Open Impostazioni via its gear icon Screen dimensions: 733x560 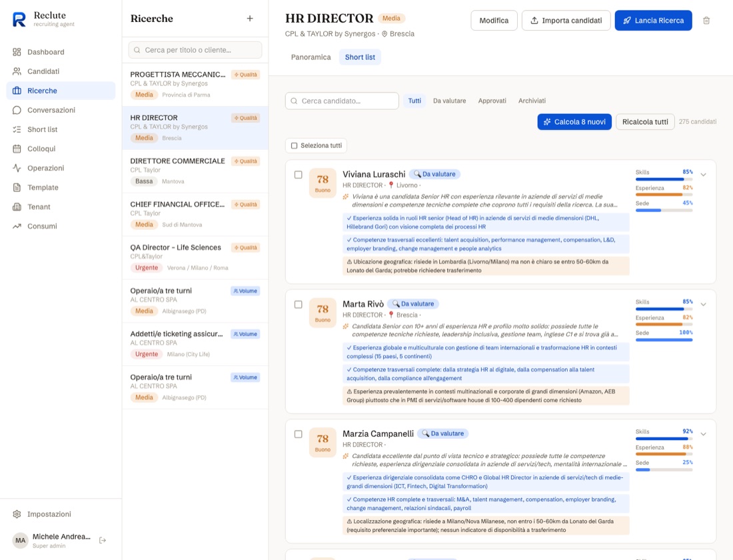[x=17, y=514]
